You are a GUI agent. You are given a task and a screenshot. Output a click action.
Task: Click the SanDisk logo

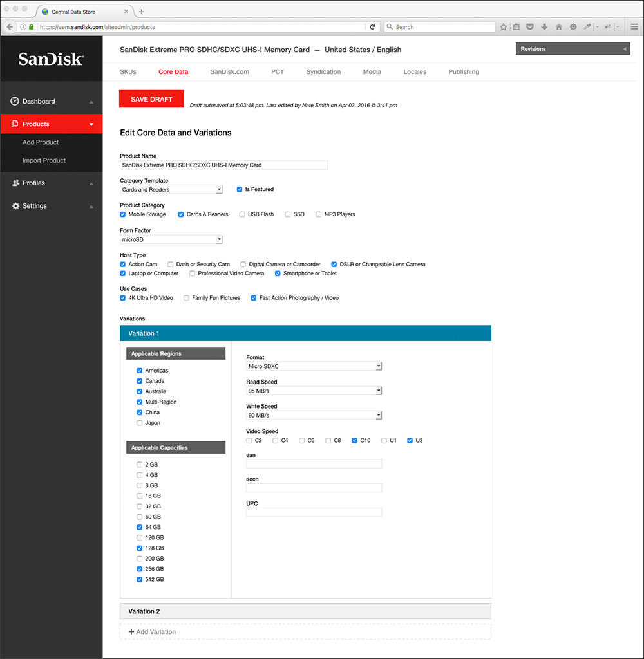[x=51, y=59]
